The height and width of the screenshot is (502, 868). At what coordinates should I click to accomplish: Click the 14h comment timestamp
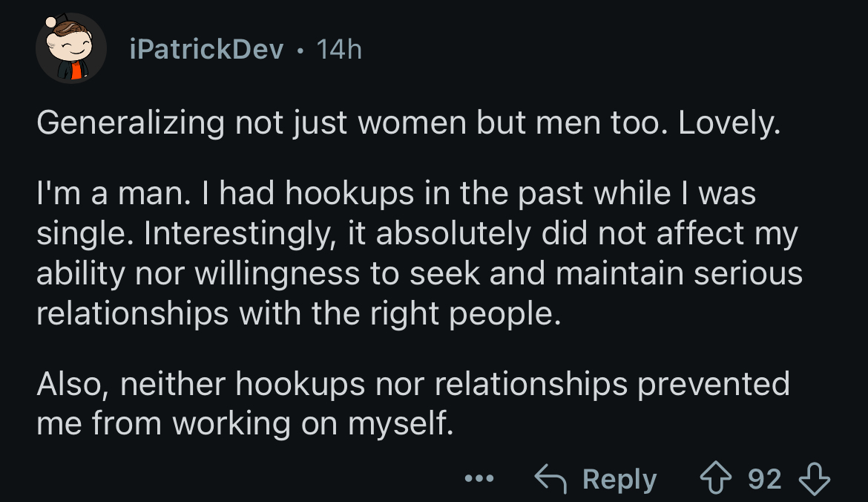click(339, 49)
